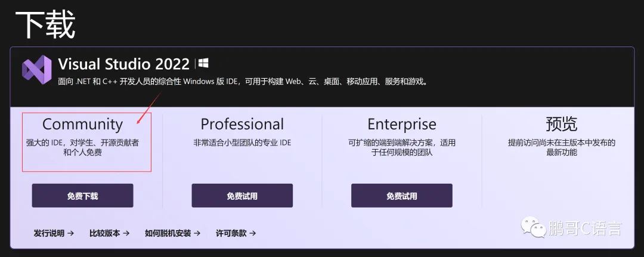Click the Enterprise free trial button
Screen dimensions: 644x257
click(402, 196)
